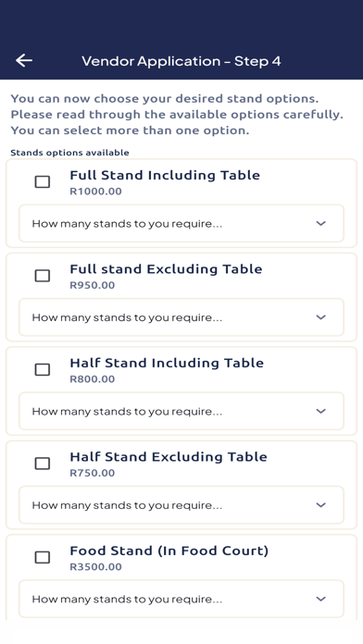The image size is (363, 644).
Task: Open stands quantity dropdown for Half Stand Including Table
Action: point(181,411)
